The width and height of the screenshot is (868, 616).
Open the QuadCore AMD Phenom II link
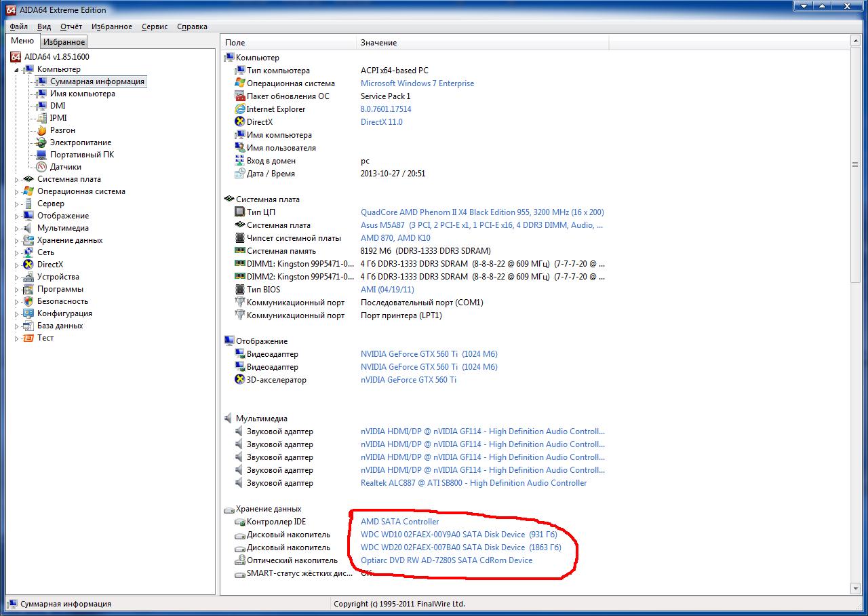pyautogui.click(x=482, y=212)
